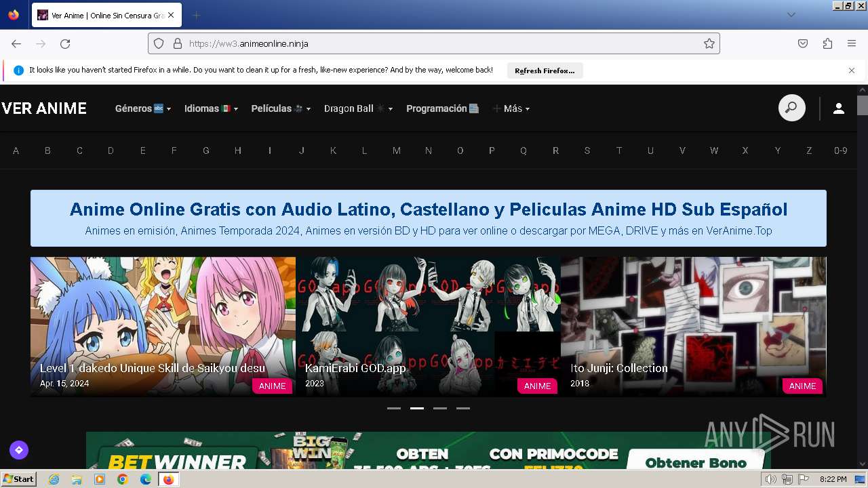
Task: Filter anime by 0-9
Action: tap(841, 150)
